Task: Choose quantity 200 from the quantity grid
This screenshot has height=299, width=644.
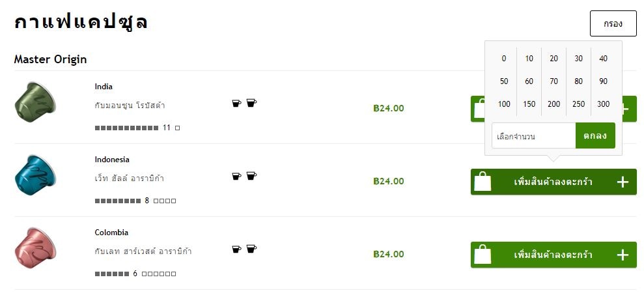Action: (553, 104)
